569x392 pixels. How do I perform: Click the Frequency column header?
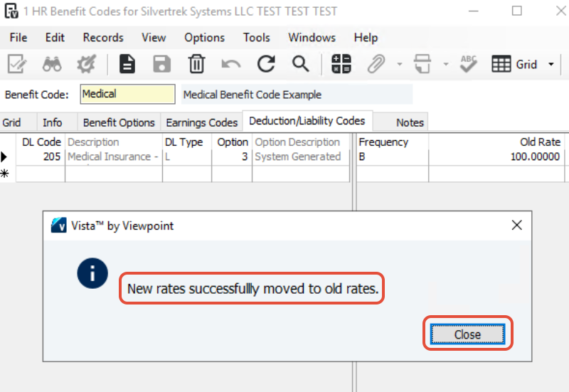[x=393, y=142]
